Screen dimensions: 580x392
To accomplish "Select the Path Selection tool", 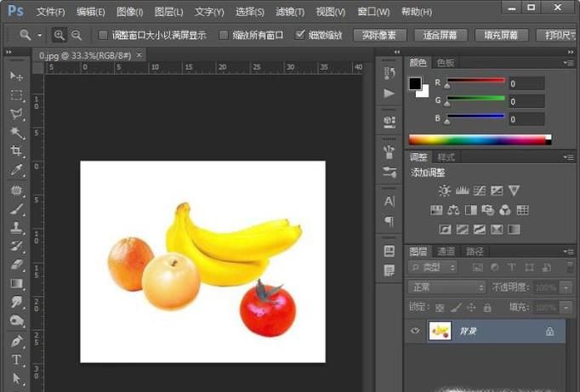I will tap(16, 378).
